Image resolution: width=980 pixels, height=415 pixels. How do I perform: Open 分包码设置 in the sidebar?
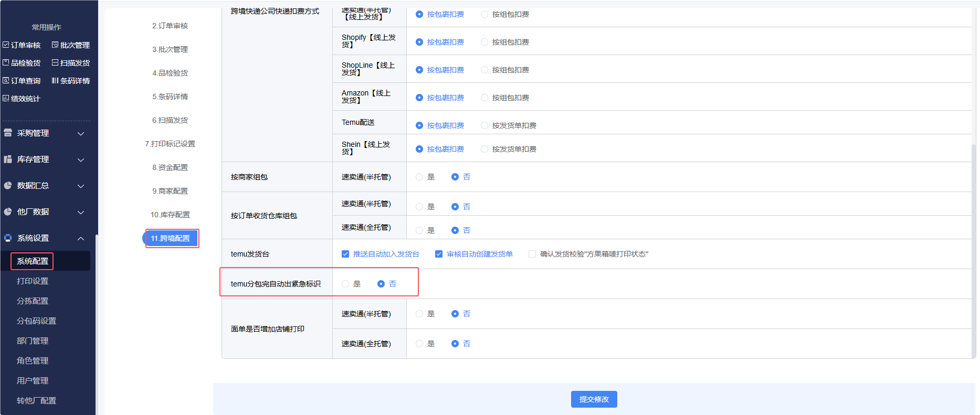point(36,321)
